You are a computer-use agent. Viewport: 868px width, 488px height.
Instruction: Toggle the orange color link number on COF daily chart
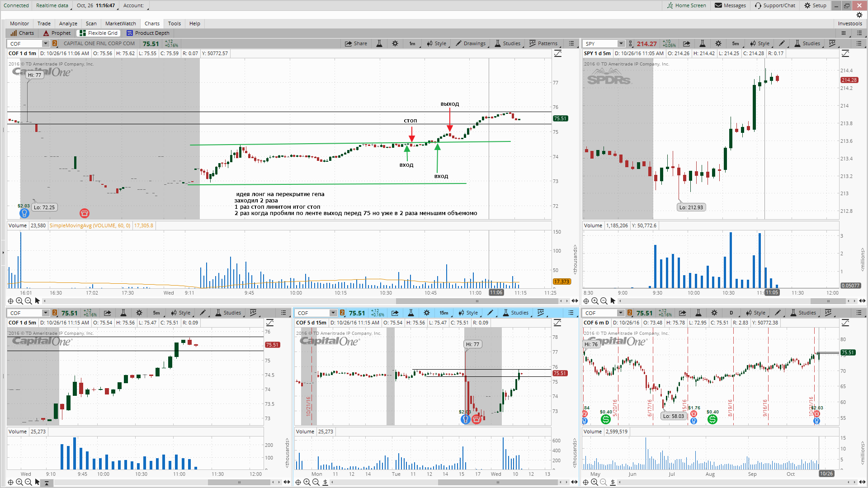click(630, 313)
